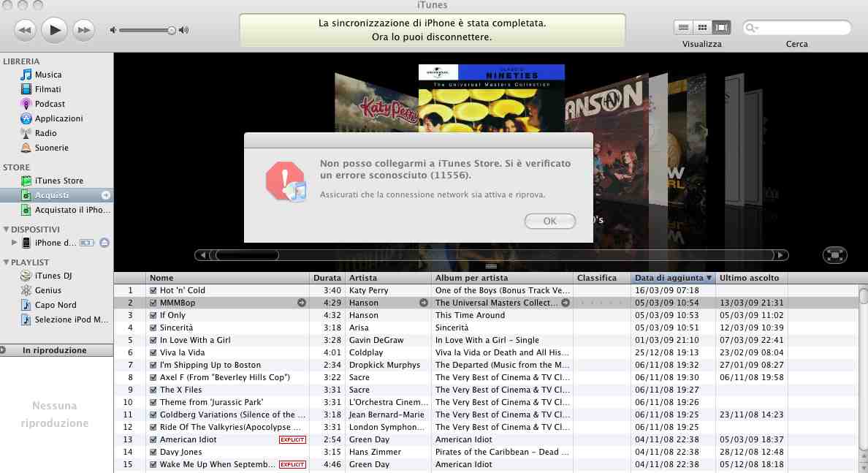The image size is (868, 473).
Task: Collapse the DISPOSITIVI section
Action: (x=6, y=230)
